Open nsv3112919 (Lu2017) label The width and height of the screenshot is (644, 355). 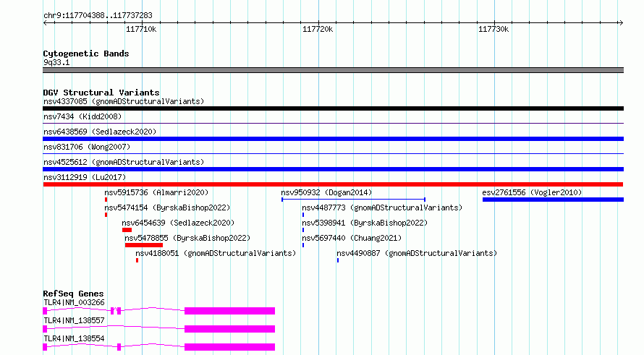point(85,177)
